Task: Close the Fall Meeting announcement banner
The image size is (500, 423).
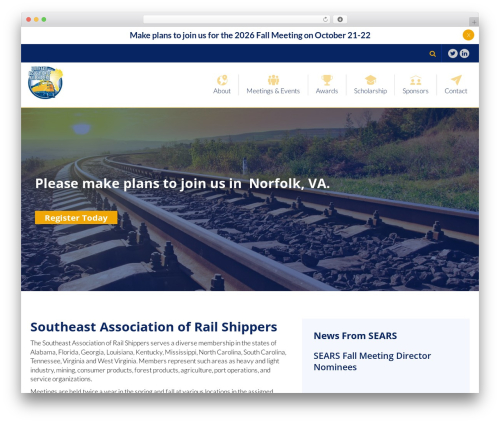Action: click(x=468, y=35)
